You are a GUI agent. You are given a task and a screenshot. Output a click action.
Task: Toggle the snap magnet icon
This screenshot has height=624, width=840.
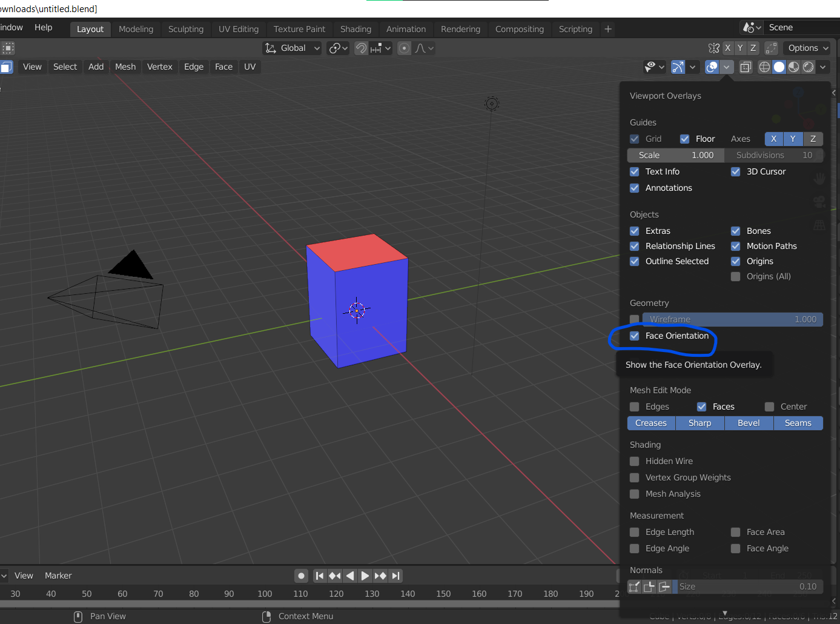(361, 48)
